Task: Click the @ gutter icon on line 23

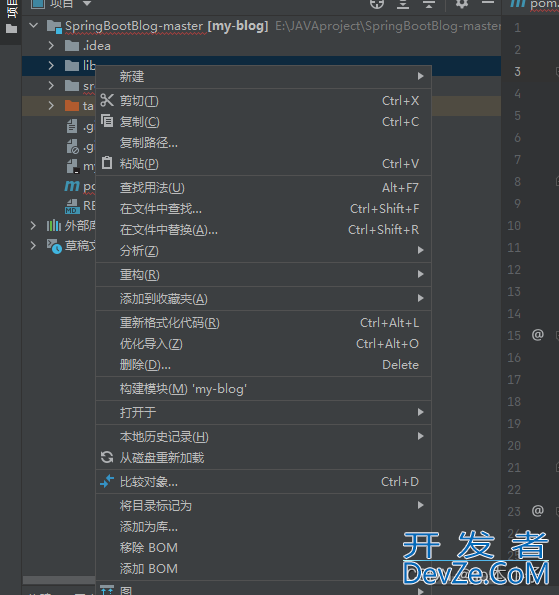Action: click(x=537, y=511)
